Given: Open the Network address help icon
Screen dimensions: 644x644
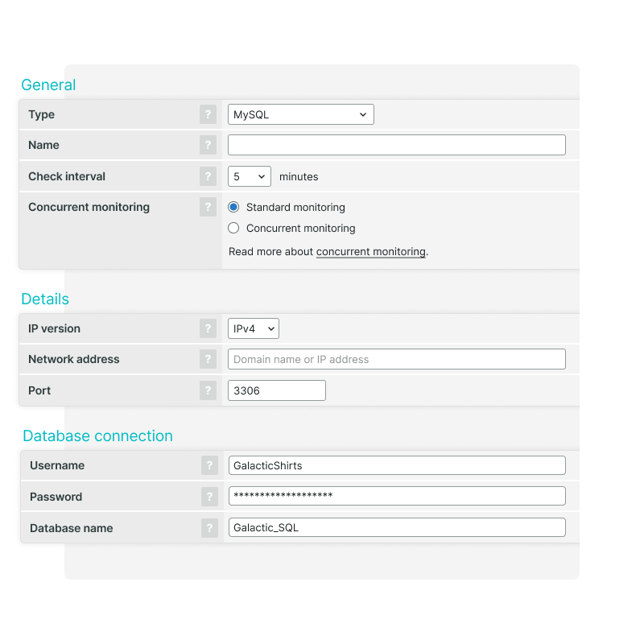Looking at the screenshot, I should pyautogui.click(x=208, y=359).
